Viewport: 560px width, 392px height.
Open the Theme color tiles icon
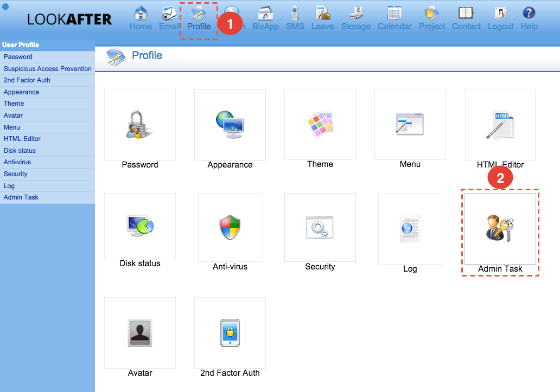(320, 125)
